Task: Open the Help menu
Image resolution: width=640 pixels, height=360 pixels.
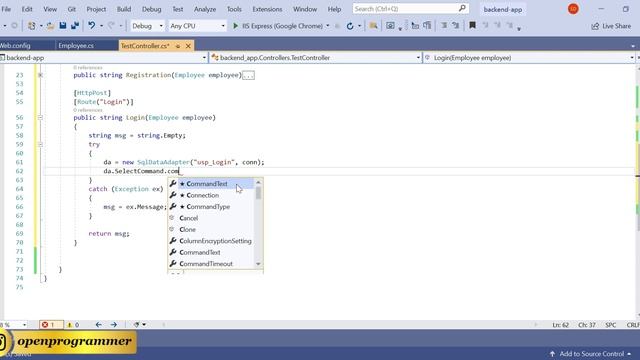Action: pyautogui.click(x=334, y=9)
